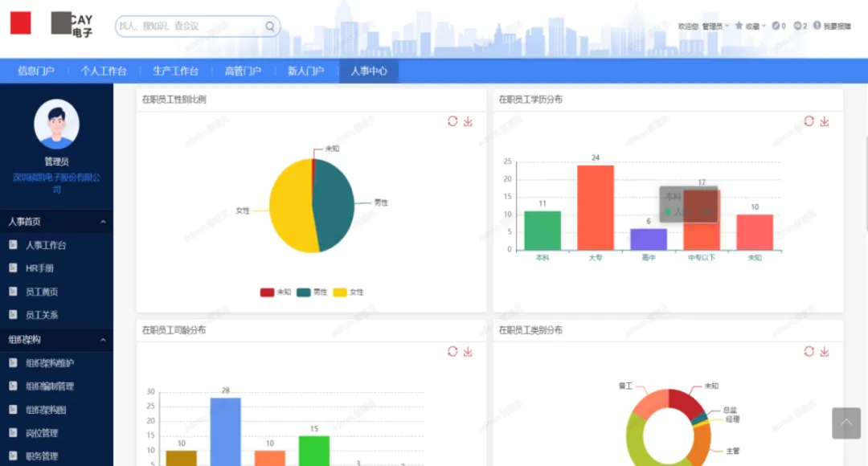The height and width of the screenshot is (466, 868).
Task: Switch to the 高管门户 tab
Action: [243, 71]
